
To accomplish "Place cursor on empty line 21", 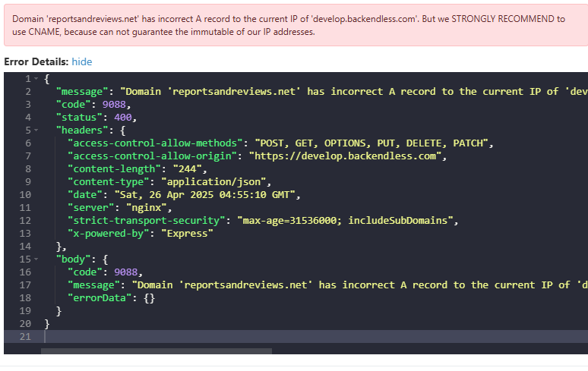I will [x=296, y=337].
